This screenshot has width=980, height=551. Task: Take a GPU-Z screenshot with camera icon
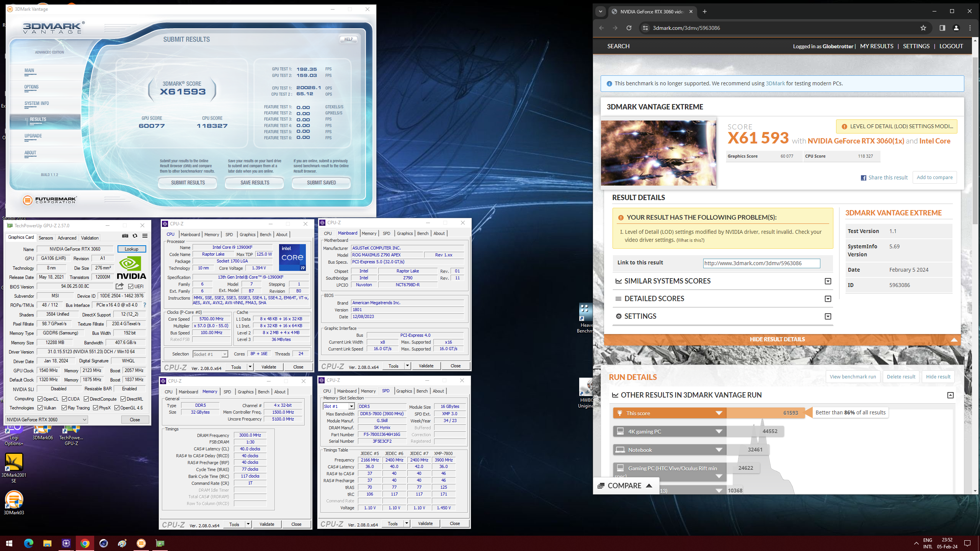[125, 236]
